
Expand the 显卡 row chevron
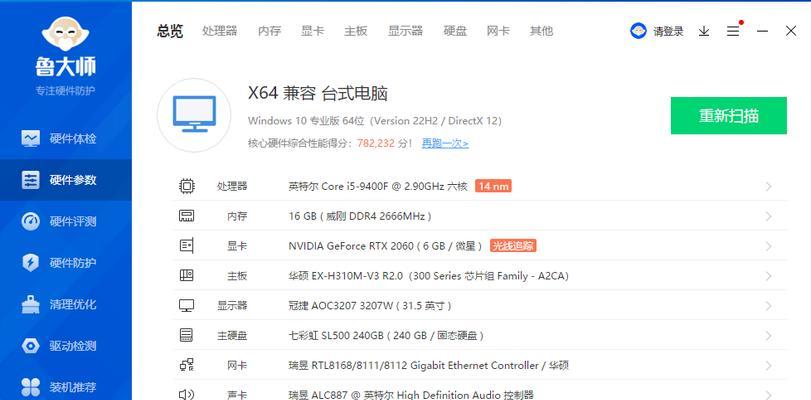point(769,246)
